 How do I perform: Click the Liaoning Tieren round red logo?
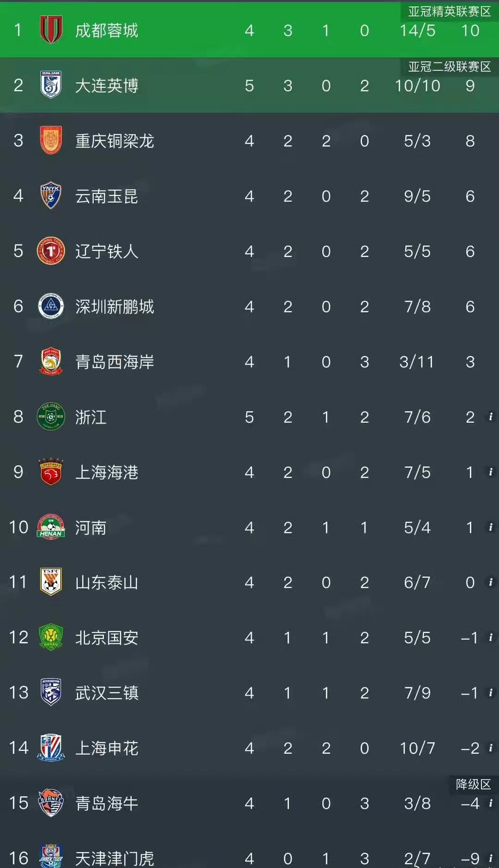51,251
